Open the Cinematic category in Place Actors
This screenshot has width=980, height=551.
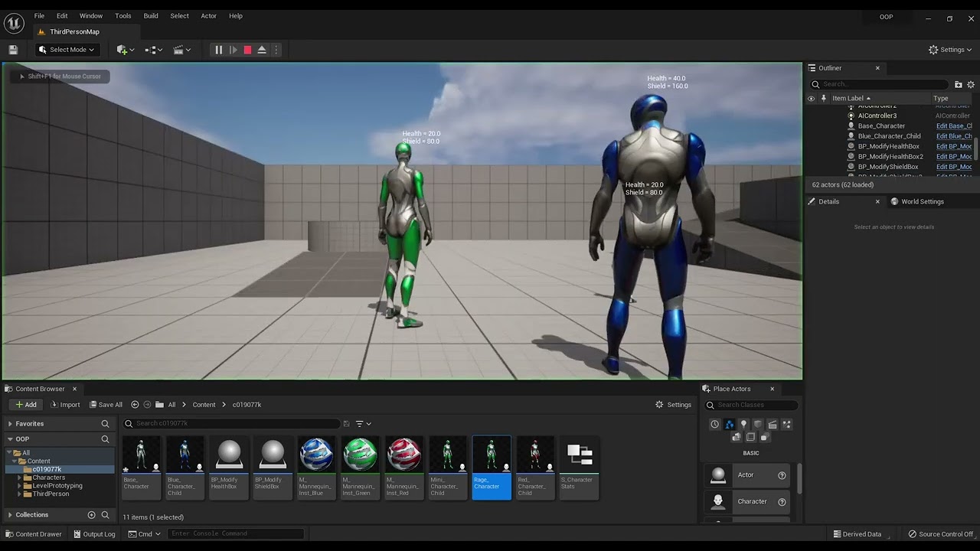pos(773,424)
